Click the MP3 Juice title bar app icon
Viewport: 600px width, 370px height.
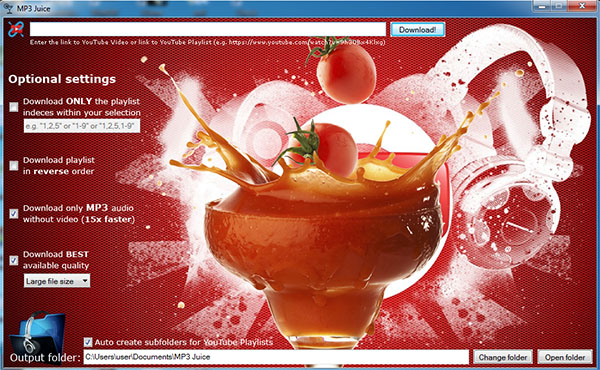(8, 8)
